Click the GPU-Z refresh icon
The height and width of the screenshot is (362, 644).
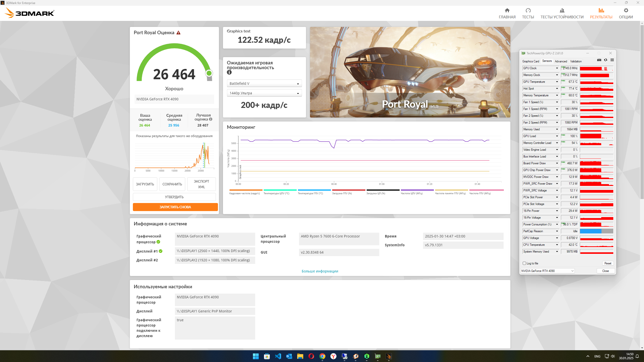pyautogui.click(x=606, y=60)
